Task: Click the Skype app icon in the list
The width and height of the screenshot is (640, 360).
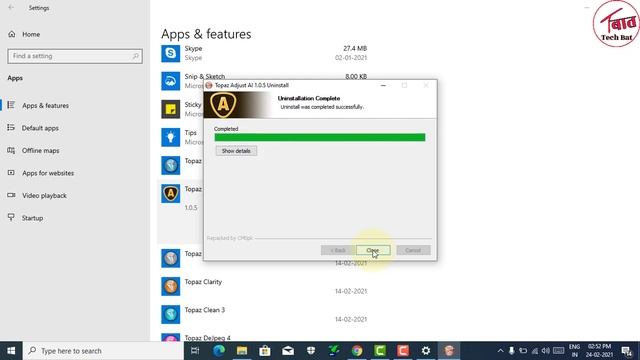Action: (171, 53)
